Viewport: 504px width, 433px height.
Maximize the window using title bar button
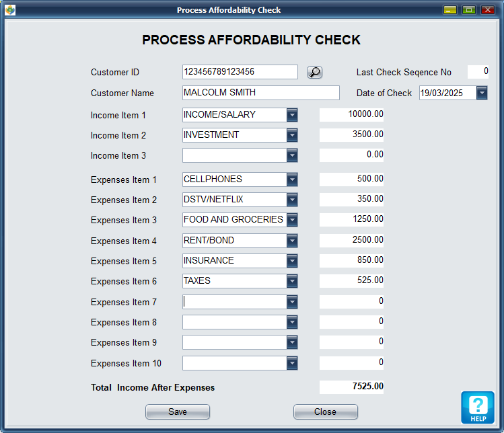[x=469, y=10]
